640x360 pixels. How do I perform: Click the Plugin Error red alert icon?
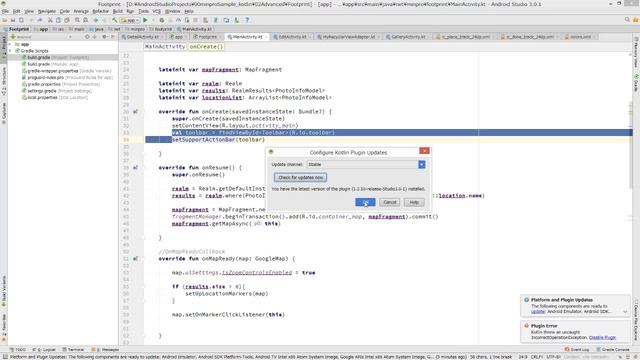pos(527,326)
